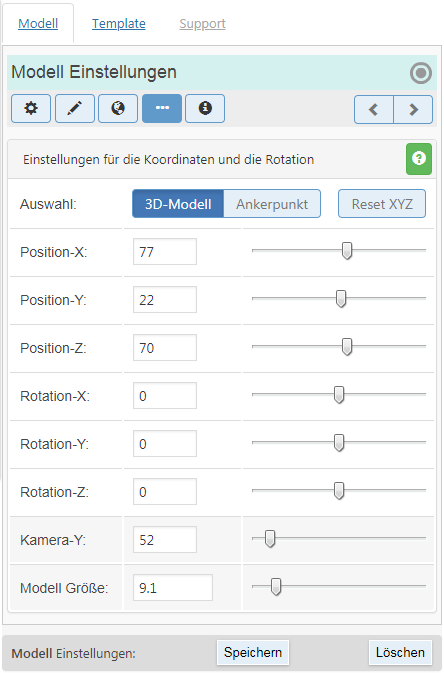Switch selection to Ankerpunkt
The height and width of the screenshot is (673, 444).
click(x=272, y=204)
